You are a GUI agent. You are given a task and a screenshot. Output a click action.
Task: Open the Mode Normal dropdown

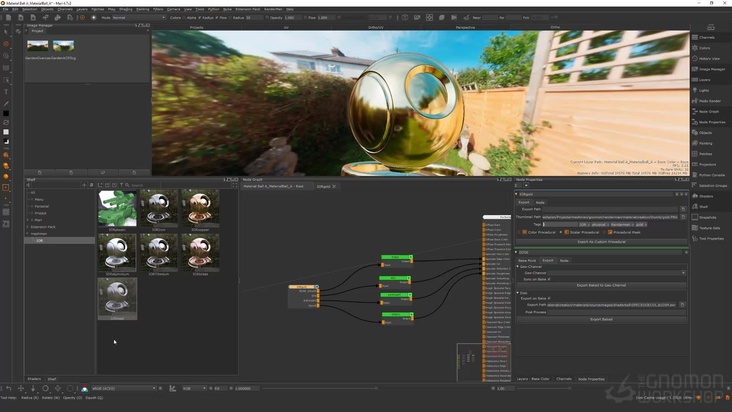(139, 18)
